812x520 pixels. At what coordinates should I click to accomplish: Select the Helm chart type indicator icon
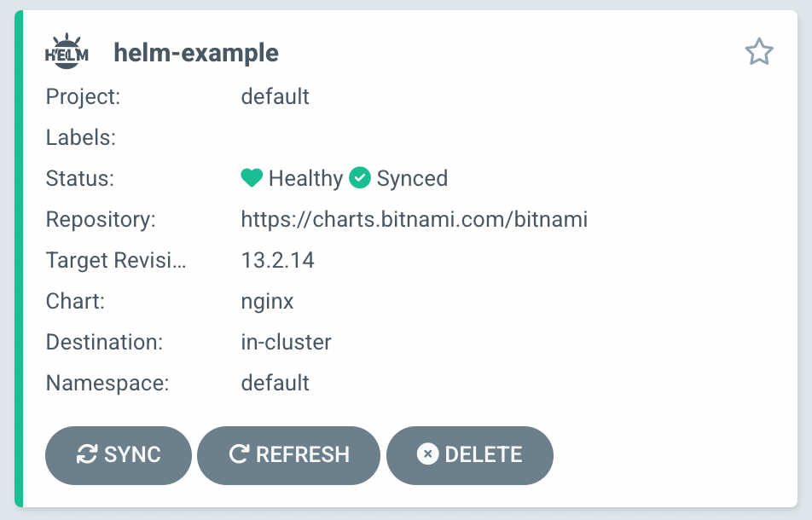(67, 50)
